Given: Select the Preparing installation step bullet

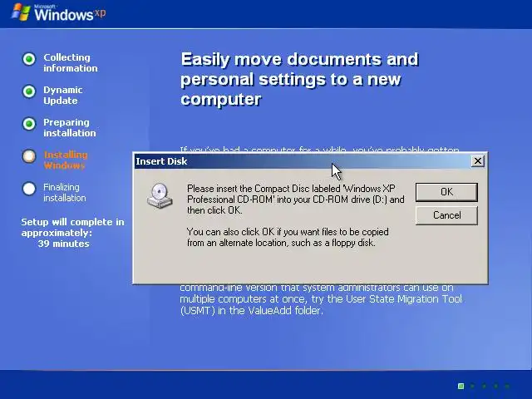Looking at the screenshot, I should click(29, 124).
